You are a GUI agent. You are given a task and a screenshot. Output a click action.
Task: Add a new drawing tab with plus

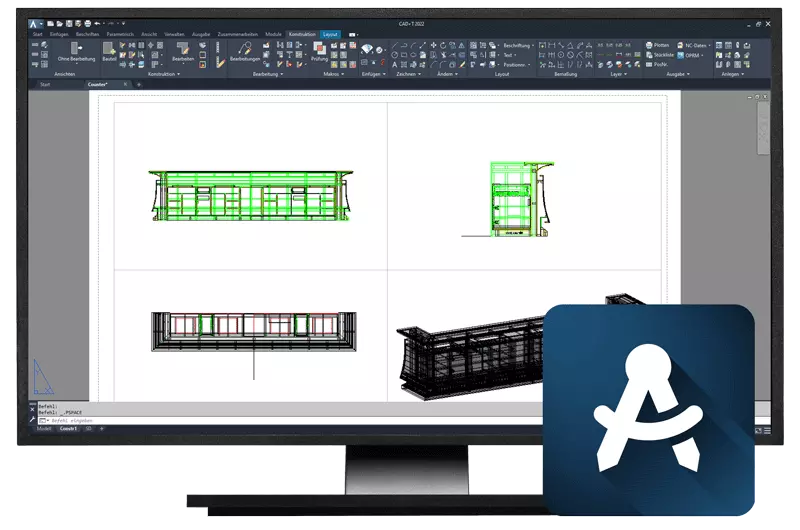pos(139,85)
